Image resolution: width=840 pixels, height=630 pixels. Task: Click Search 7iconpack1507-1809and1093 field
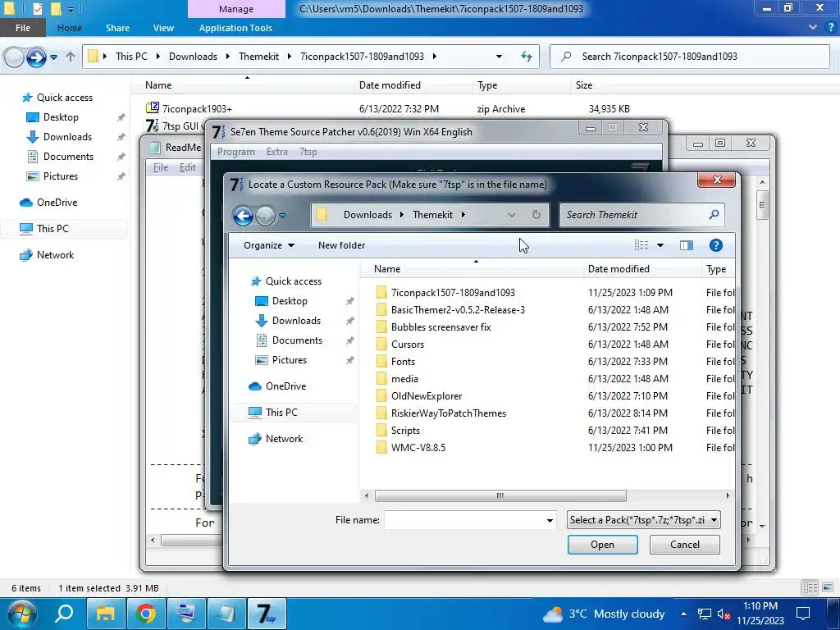690,57
